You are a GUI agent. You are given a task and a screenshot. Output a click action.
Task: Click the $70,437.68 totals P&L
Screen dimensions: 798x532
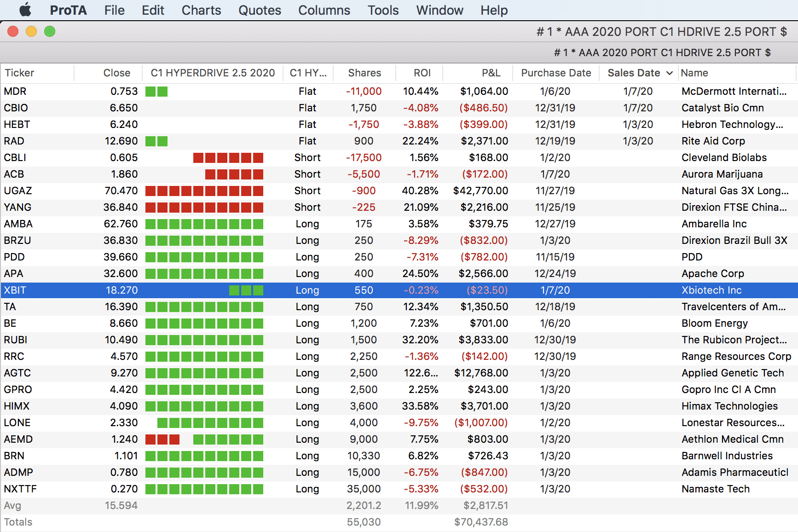pyautogui.click(x=481, y=522)
